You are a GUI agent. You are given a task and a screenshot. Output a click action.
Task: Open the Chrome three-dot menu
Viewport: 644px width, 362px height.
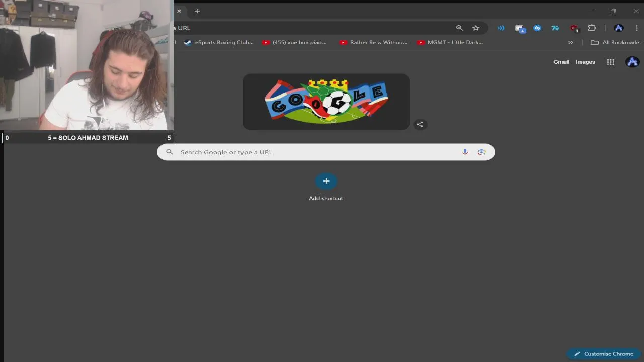[637, 28]
